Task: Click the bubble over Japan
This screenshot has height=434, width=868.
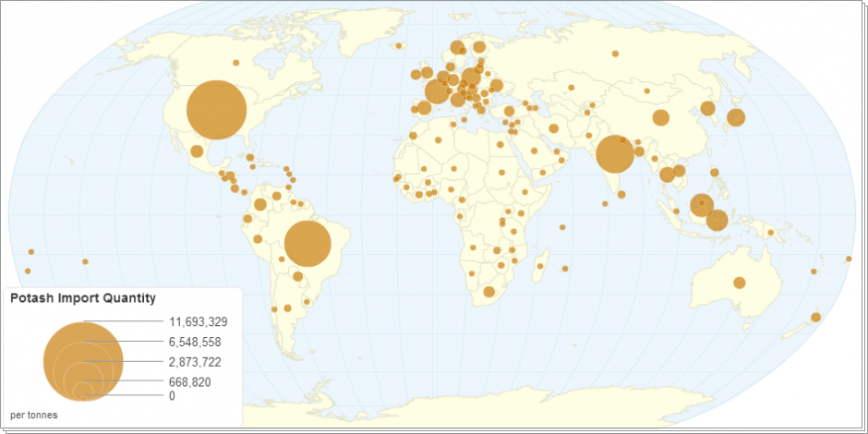Action: (736, 117)
